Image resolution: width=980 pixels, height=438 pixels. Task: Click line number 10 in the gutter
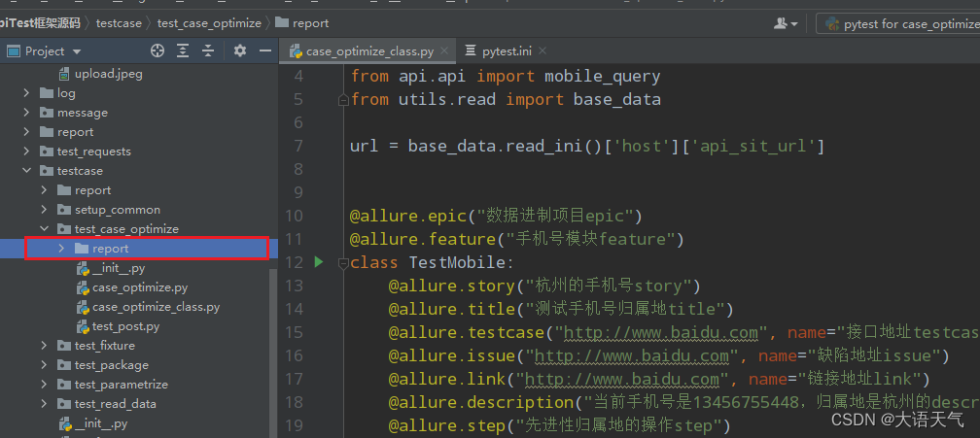[294, 216]
